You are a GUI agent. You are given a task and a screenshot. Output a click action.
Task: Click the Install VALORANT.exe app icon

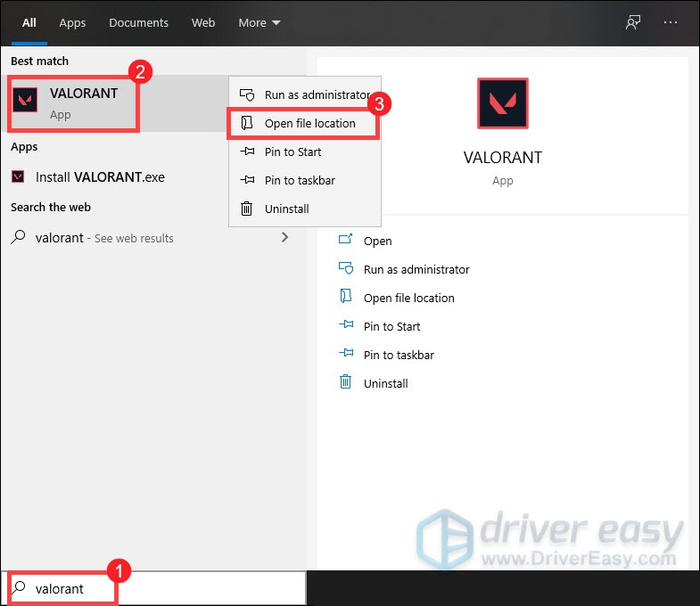click(18, 176)
